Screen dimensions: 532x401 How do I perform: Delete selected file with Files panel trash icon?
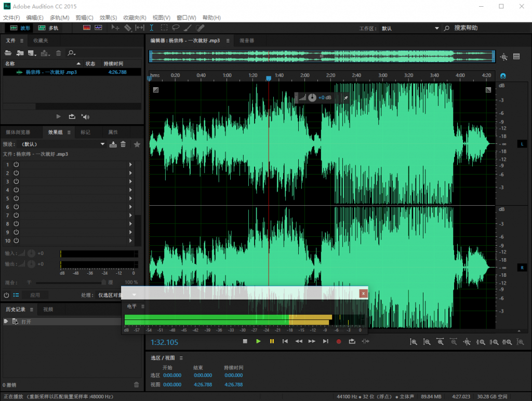[58, 53]
